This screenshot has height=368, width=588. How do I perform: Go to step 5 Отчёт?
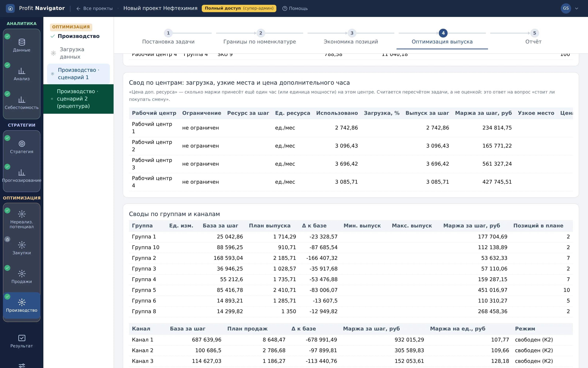pos(533,37)
